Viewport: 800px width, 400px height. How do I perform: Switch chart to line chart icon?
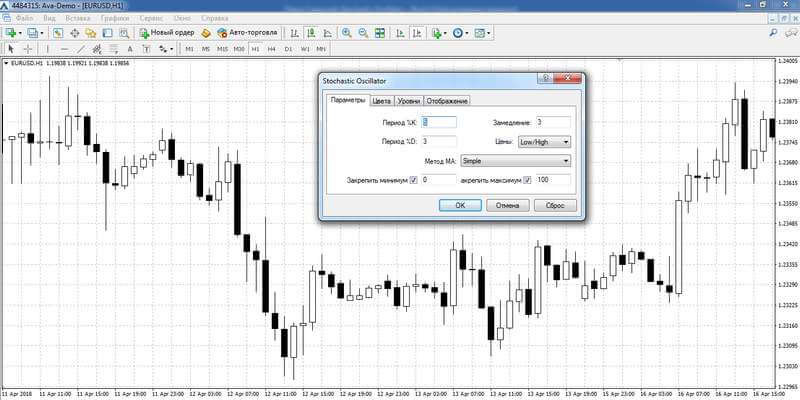327,33
